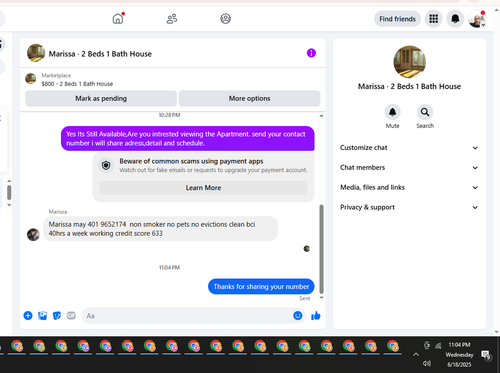
Task: Click the small Marketplace listing thumbnail
Action: pyautogui.click(x=31, y=79)
